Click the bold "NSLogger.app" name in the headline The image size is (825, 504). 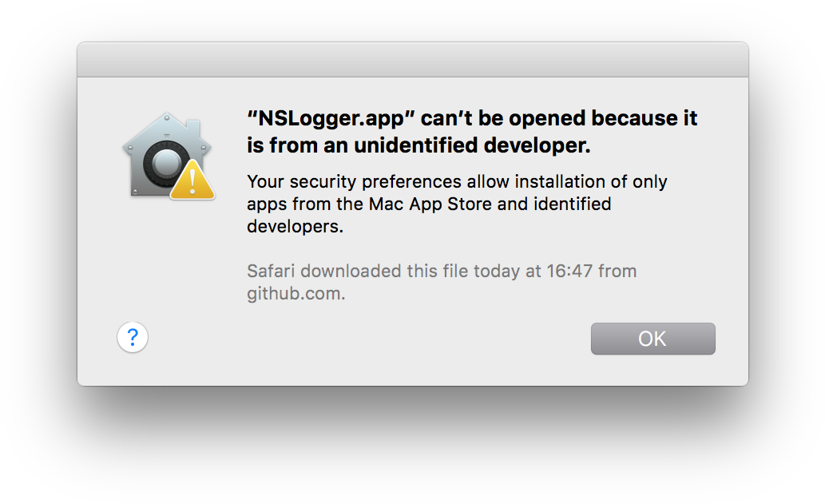pos(326,118)
